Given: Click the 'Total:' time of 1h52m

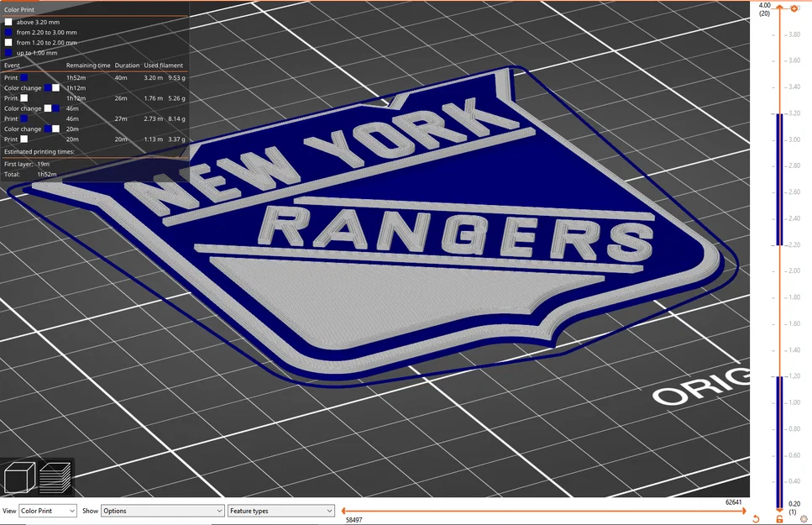Looking at the screenshot, I should (x=47, y=174).
